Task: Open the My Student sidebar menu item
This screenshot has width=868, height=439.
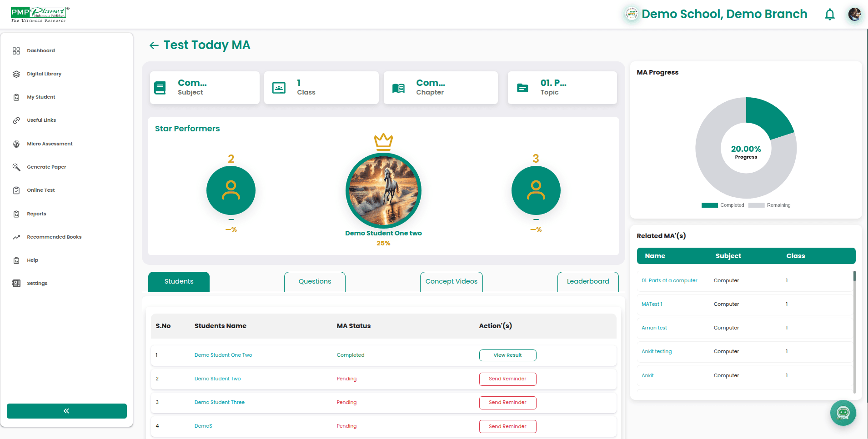Action: 41,97
